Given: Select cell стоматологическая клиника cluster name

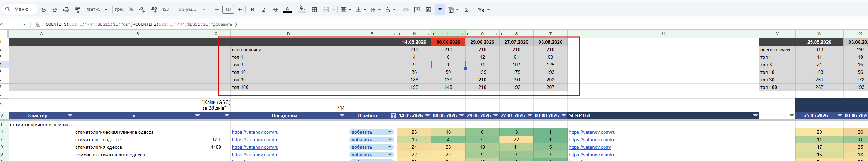Looking at the screenshot, I should tap(41, 125).
